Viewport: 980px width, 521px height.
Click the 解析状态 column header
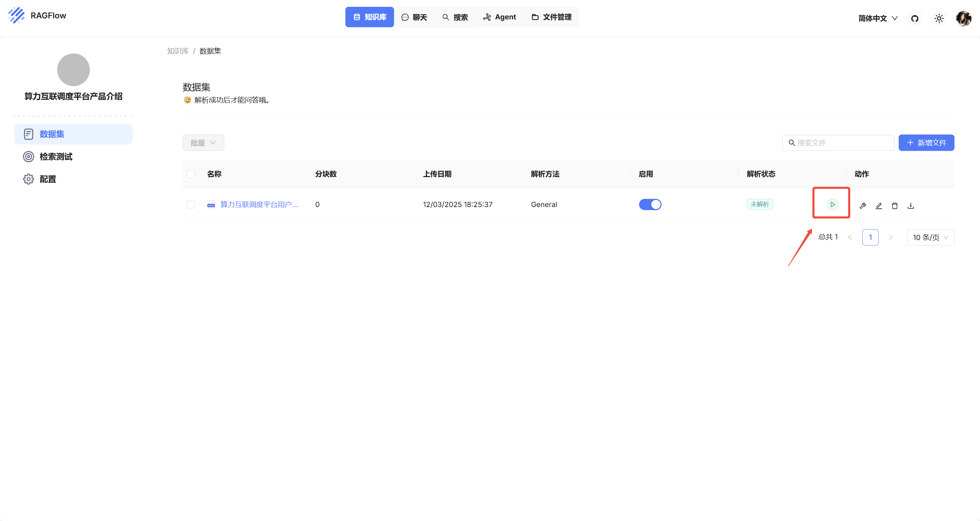tap(761, 174)
